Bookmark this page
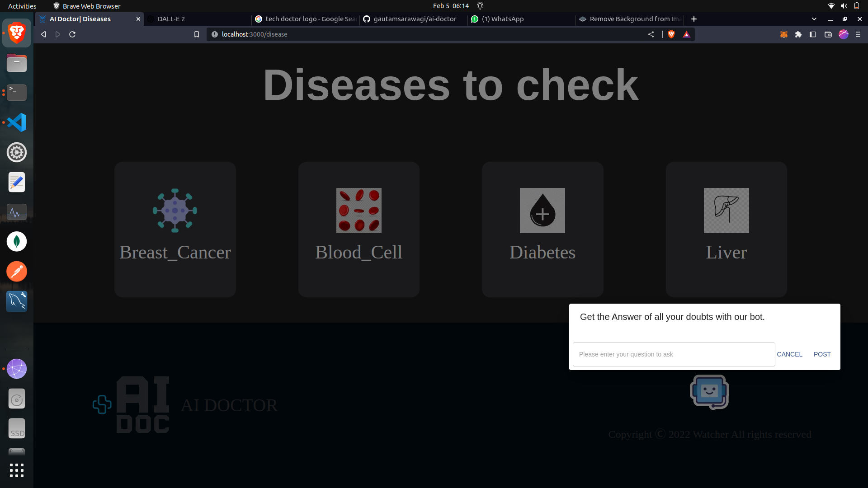 point(197,34)
